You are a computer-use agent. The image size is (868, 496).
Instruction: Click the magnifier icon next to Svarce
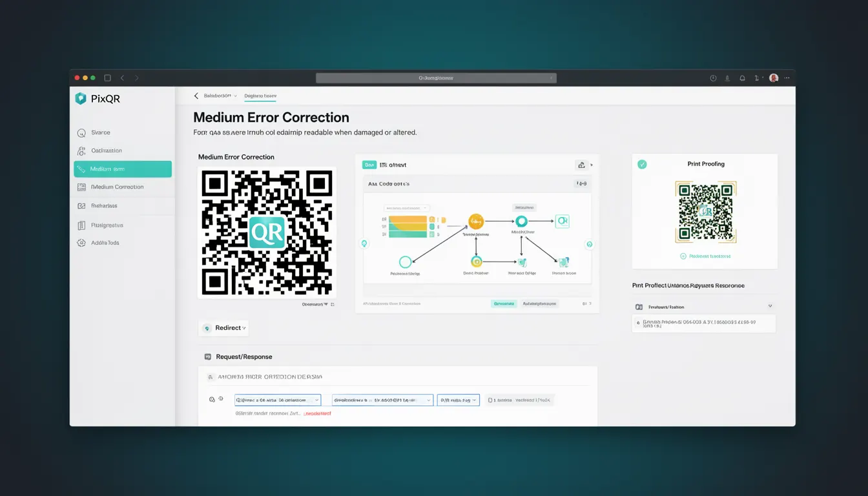point(81,133)
